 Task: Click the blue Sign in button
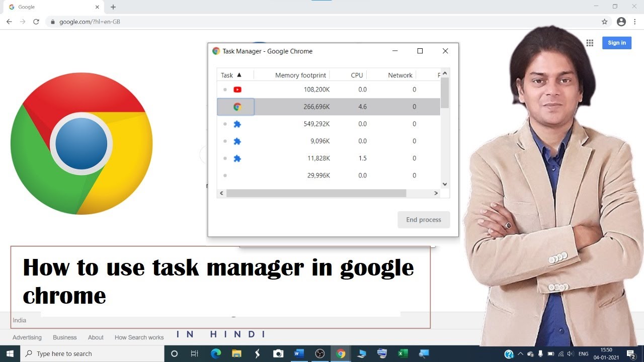[x=617, y=43]
